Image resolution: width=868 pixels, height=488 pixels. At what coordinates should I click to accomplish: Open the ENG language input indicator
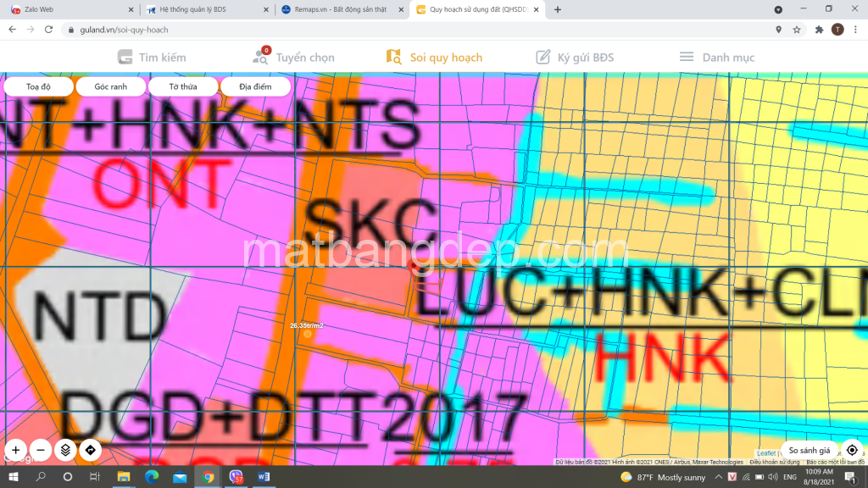[x=790, y=477]
